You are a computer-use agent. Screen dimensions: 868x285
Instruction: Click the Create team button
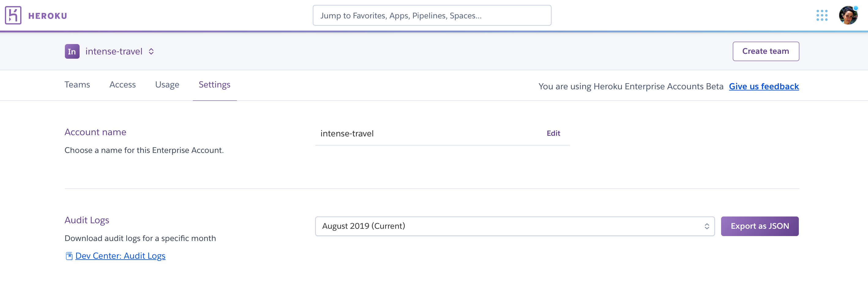pyautogui.click(x=765, y=51)
